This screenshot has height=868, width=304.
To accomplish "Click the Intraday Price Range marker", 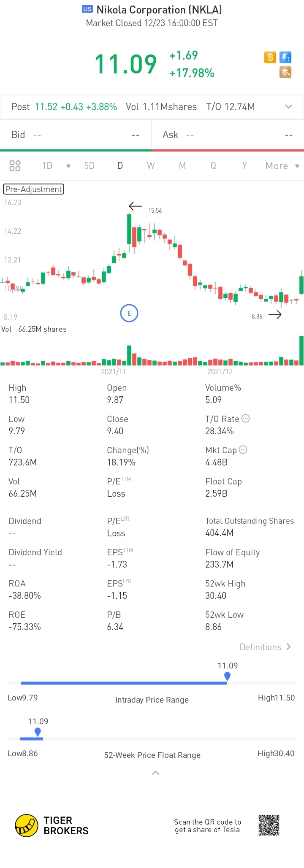I will tap(228, 676).
